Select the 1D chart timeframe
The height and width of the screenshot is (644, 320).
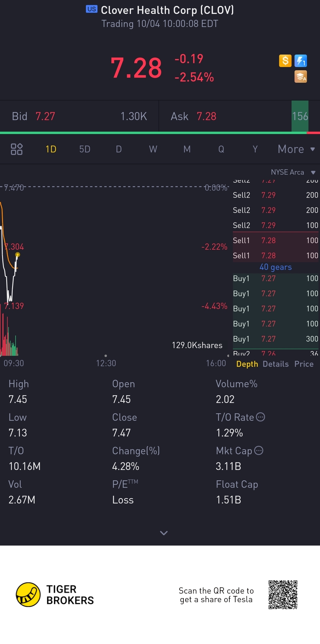(x=51, y=149)
